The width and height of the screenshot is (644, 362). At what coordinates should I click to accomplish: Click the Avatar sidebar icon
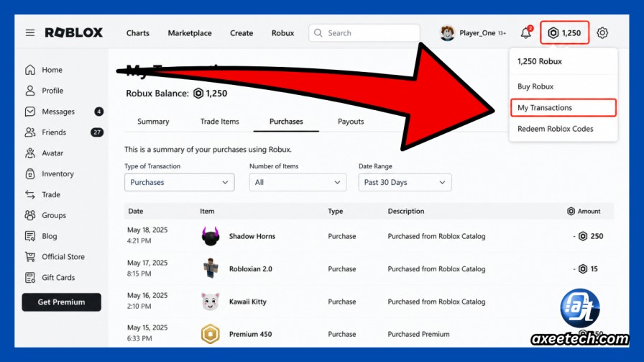[x=30, y=153]
